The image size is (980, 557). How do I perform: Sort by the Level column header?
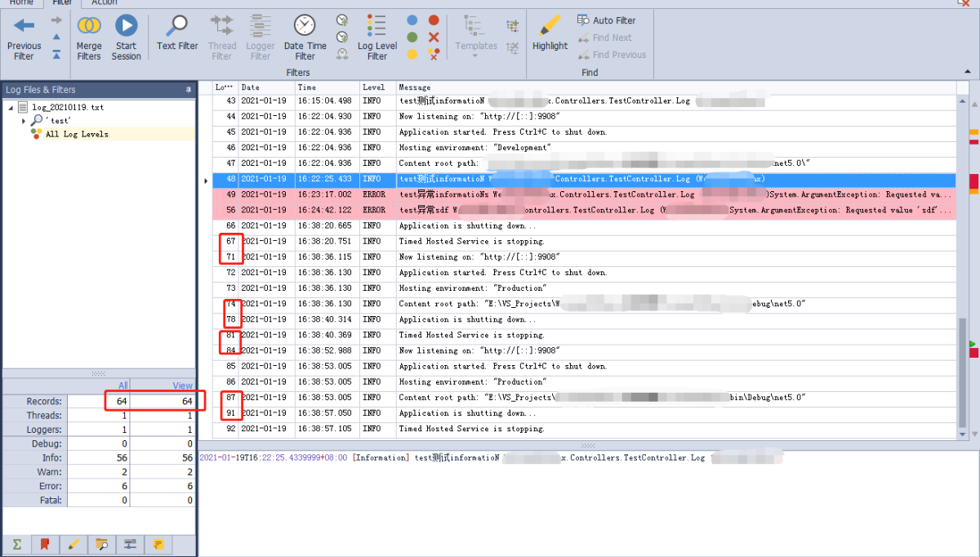[377, 87]
